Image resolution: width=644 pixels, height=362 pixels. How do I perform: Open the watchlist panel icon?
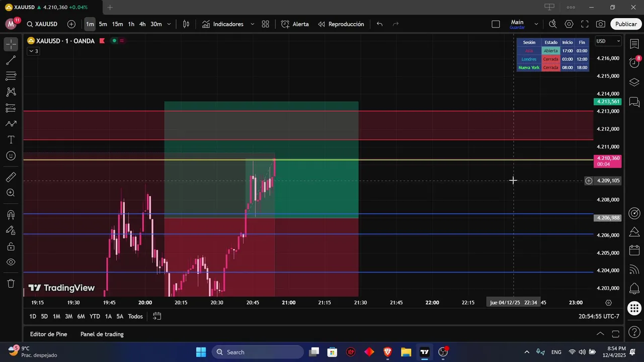click(634, 44)
